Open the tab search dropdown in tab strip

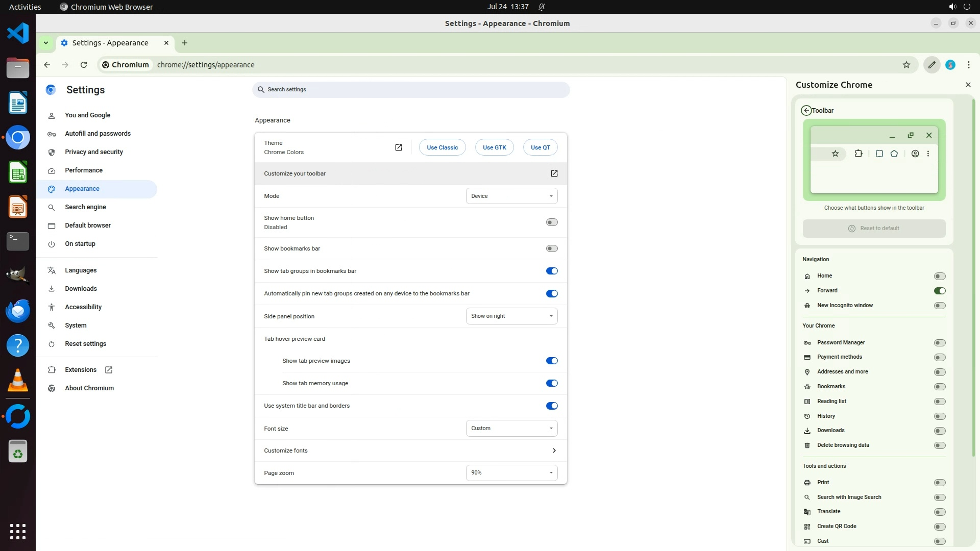[x=46, y=43]
